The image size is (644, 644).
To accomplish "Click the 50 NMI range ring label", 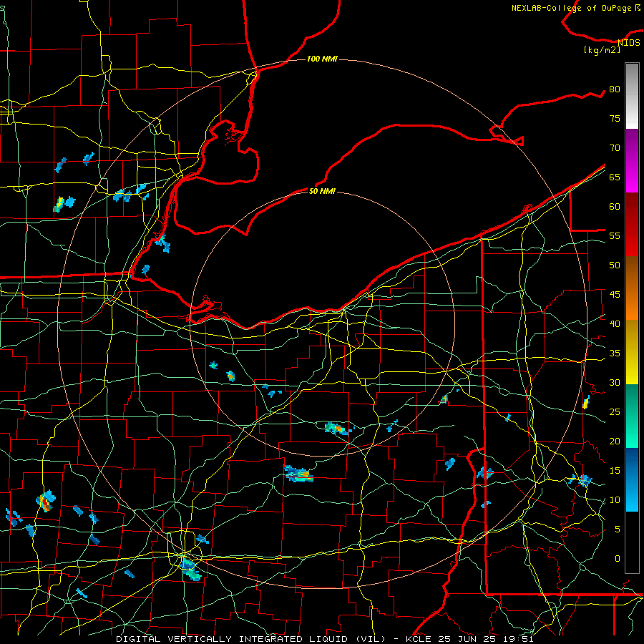I will point(322,191).
